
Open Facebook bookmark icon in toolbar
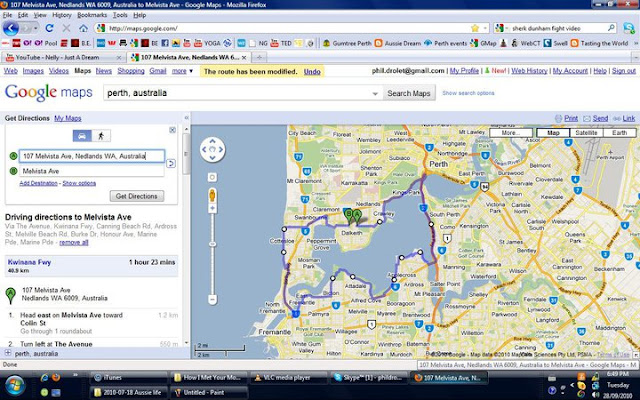[165, 43]
